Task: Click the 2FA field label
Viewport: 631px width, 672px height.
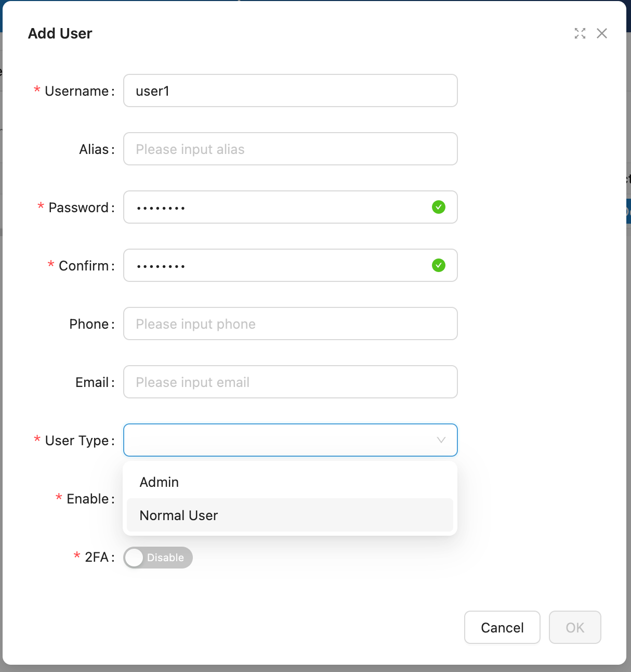Action: coord(97,557)
